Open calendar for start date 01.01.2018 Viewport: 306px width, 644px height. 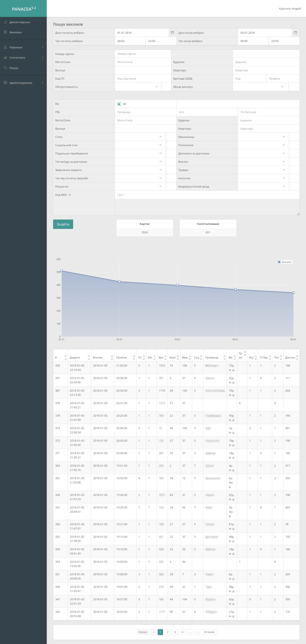172,33
